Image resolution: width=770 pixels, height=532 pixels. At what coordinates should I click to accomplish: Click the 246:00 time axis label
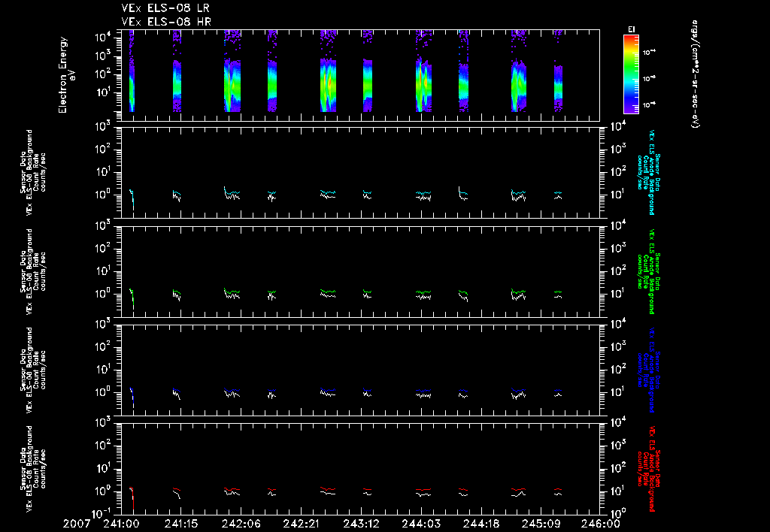[x=600, y=524]
